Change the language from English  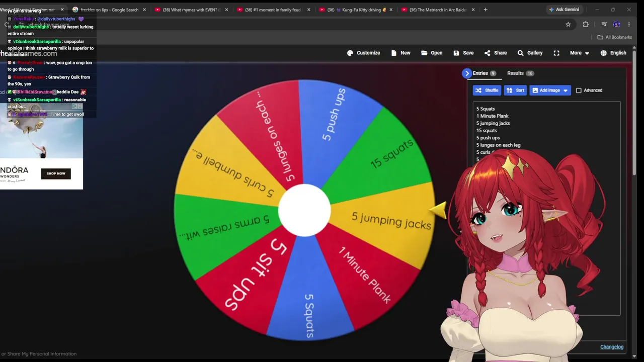point(613,53)
